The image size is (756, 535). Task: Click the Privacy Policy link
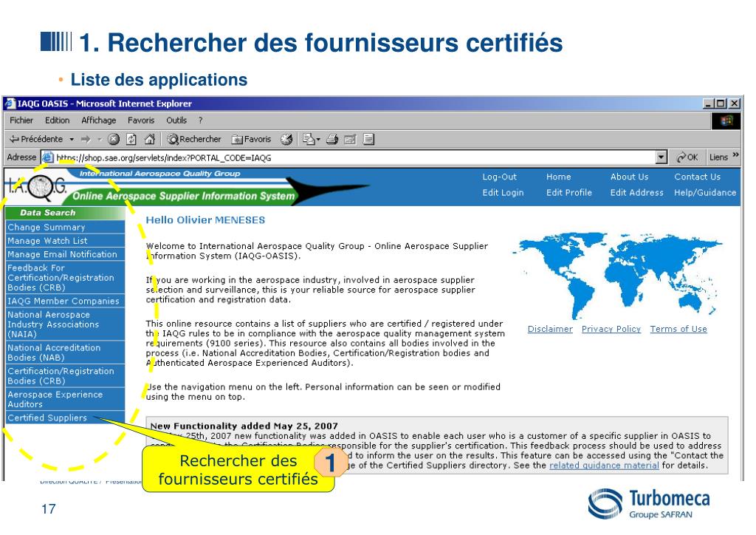[611, 329]
